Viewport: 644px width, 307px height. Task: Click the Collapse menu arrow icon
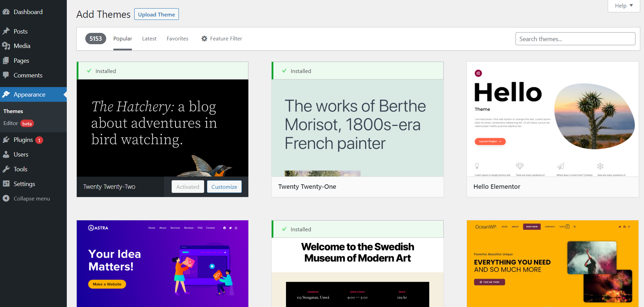click(6, 198)
